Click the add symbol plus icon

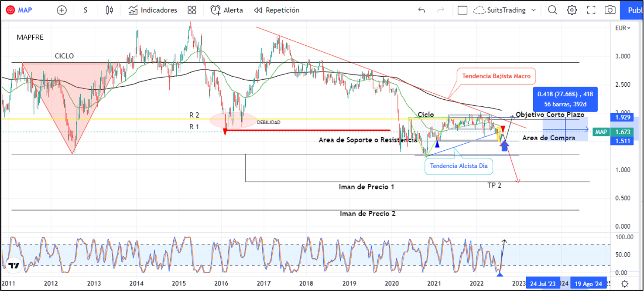click(x=62, y=10)
